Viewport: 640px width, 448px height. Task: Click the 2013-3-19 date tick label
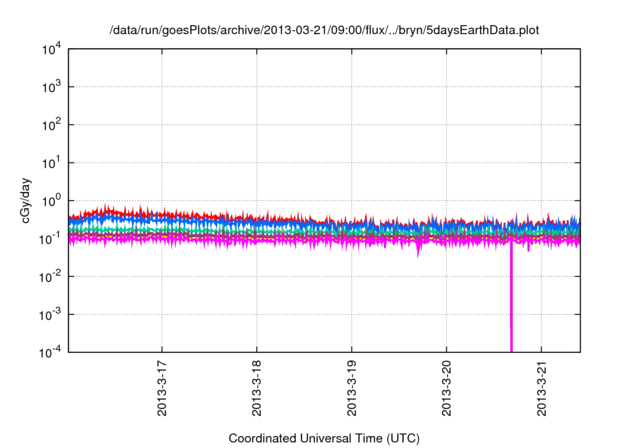pos(351,388)
